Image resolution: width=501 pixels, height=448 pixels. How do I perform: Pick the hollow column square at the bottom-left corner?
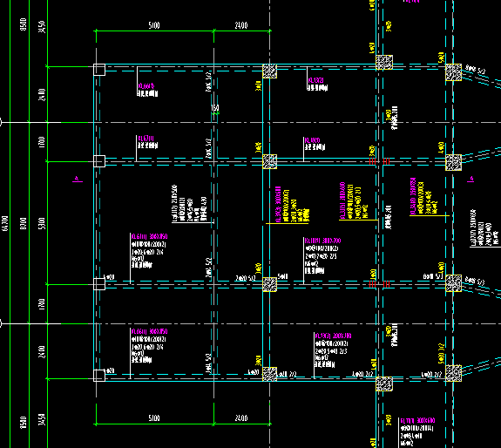(x=99, y=376)
